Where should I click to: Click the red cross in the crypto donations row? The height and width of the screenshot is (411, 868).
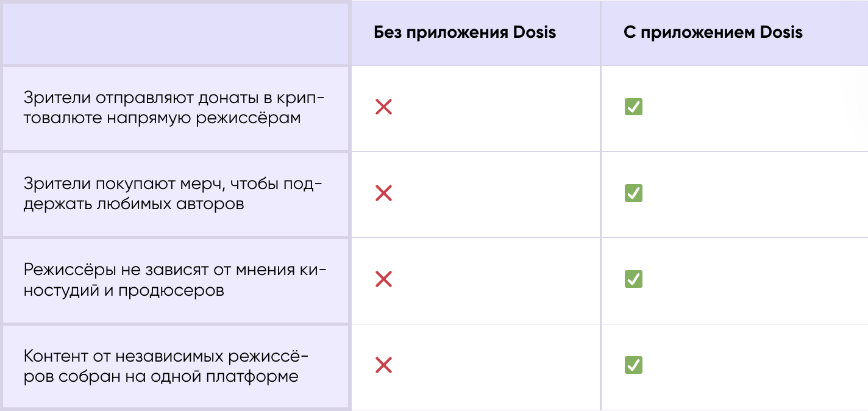(383, 108)
